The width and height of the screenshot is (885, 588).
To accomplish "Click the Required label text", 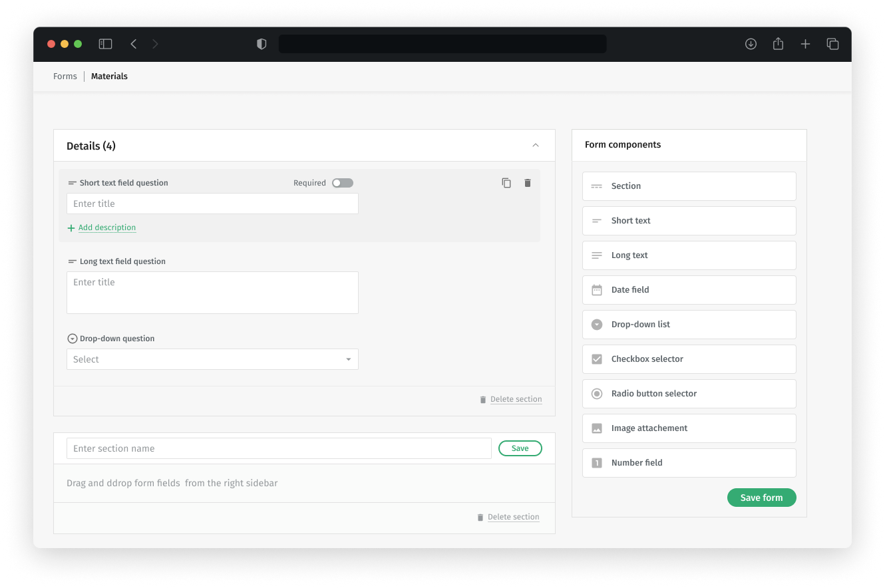I will pos(309,183).
